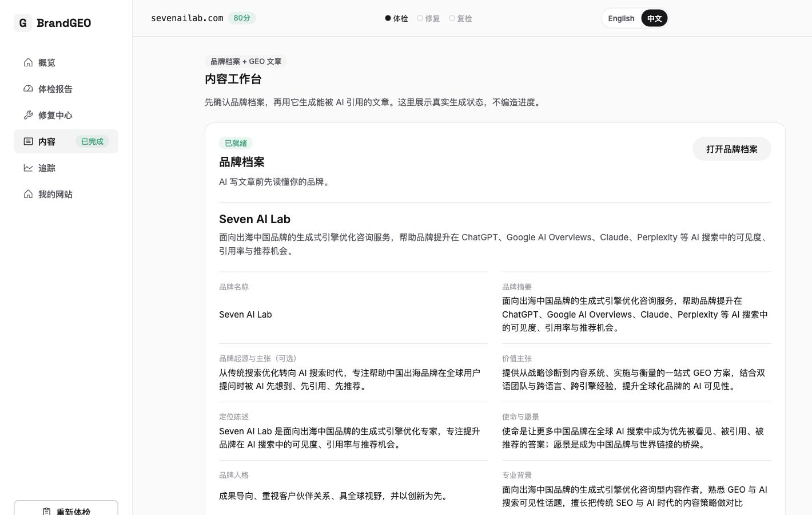Click the 品牌摘要 field label
Viewport: 812px width, 515px height.
point(517,287)
